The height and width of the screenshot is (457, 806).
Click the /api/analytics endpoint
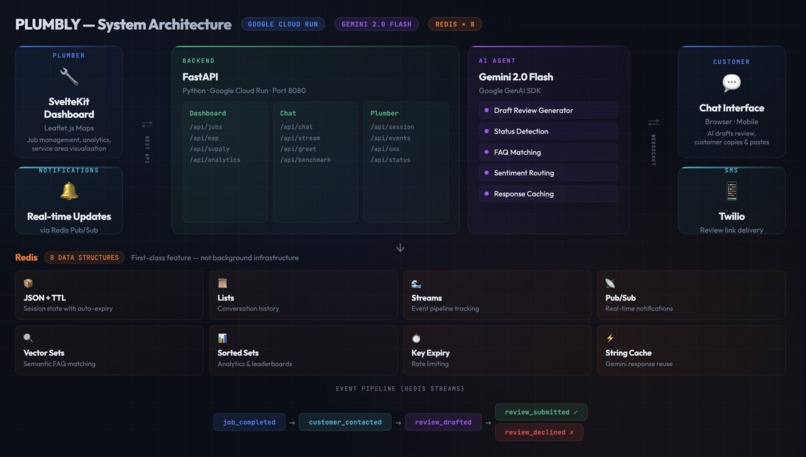(x=215, y=159)
